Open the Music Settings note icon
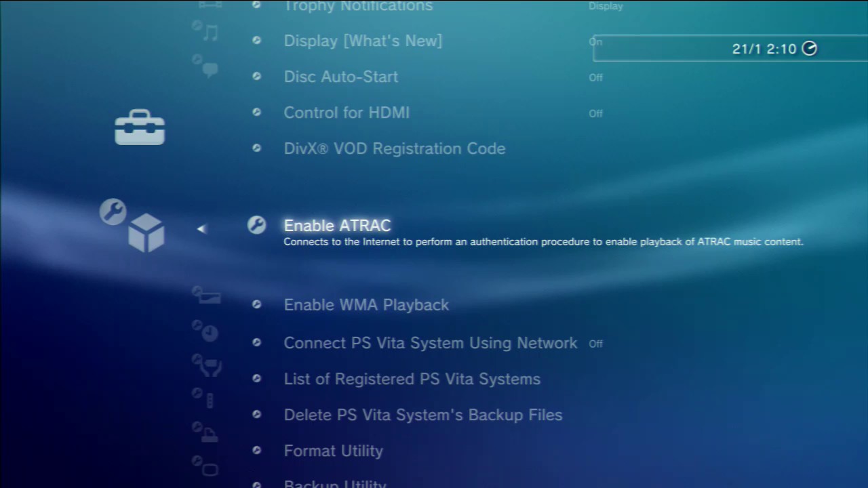The image size is (868, 488). pyautogui.click(x=206, y=30)
